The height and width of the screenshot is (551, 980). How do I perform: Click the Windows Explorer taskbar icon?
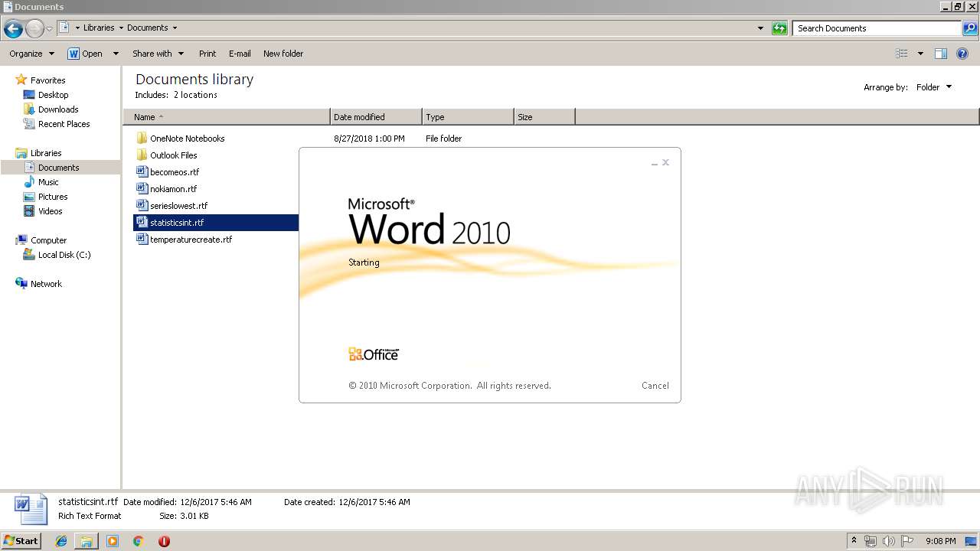point(87,541)
